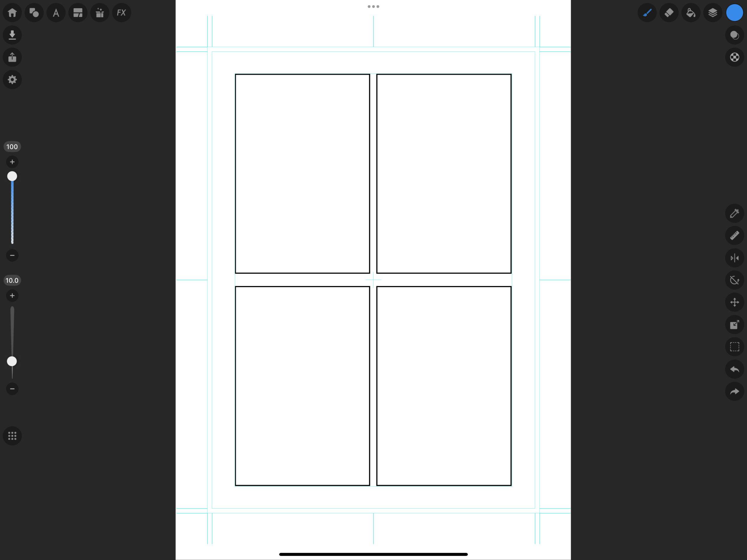Toggle the rotation lock icon

(x=734, y=280)
